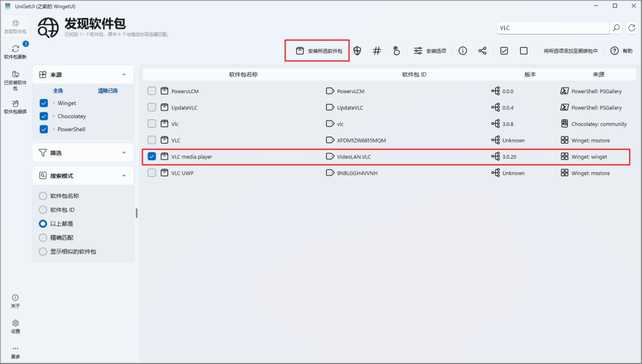Click the sidebar panel splitter handle

136,213
